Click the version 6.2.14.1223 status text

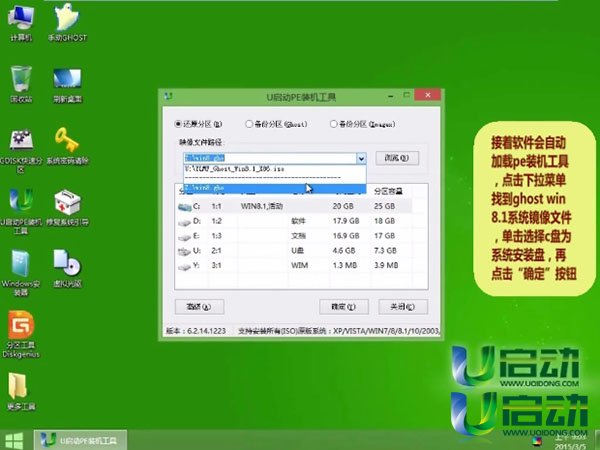(x=196, y=331)
